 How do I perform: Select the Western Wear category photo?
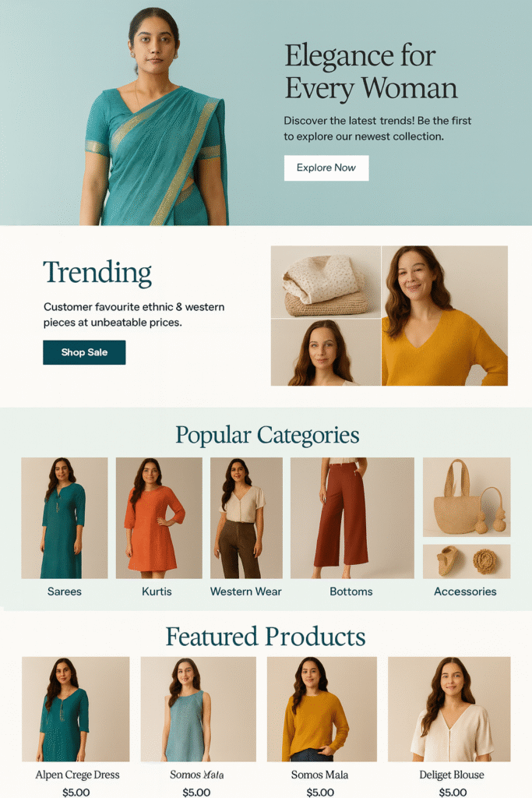coord(246,517)
